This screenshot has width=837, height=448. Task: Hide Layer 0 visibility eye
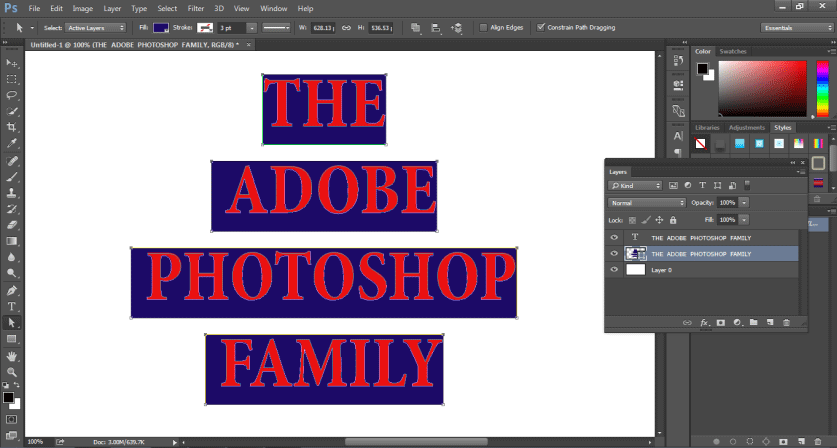(x=614, y=270)
